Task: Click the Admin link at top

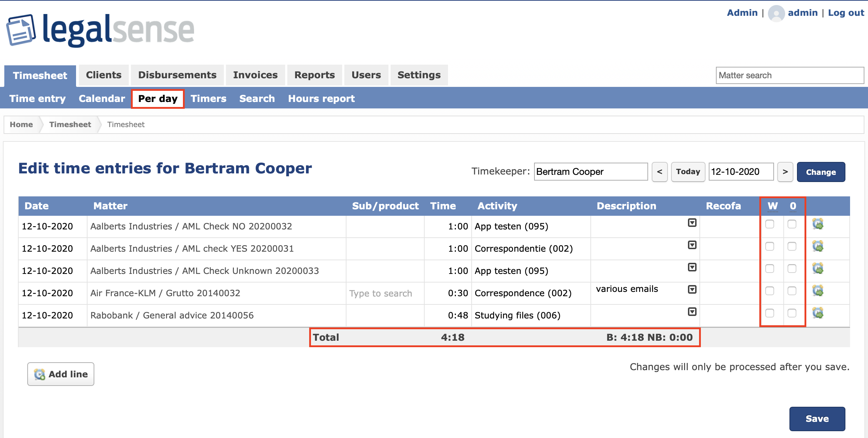Action: pos(742,13)
